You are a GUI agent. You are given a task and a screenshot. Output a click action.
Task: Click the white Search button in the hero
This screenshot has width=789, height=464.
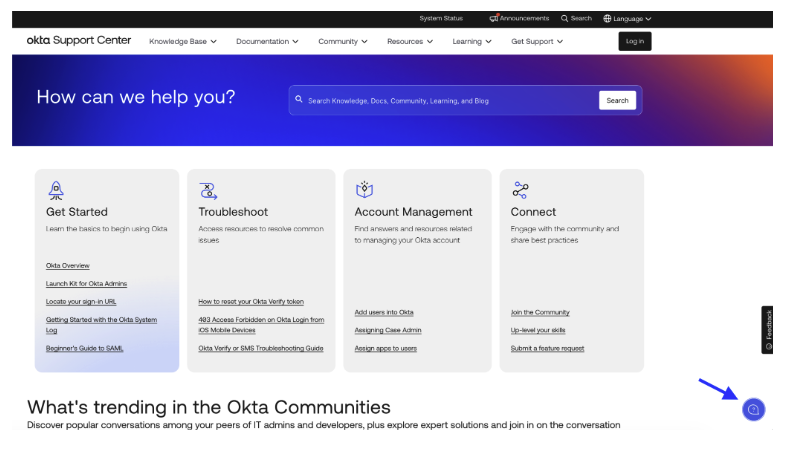617,101
